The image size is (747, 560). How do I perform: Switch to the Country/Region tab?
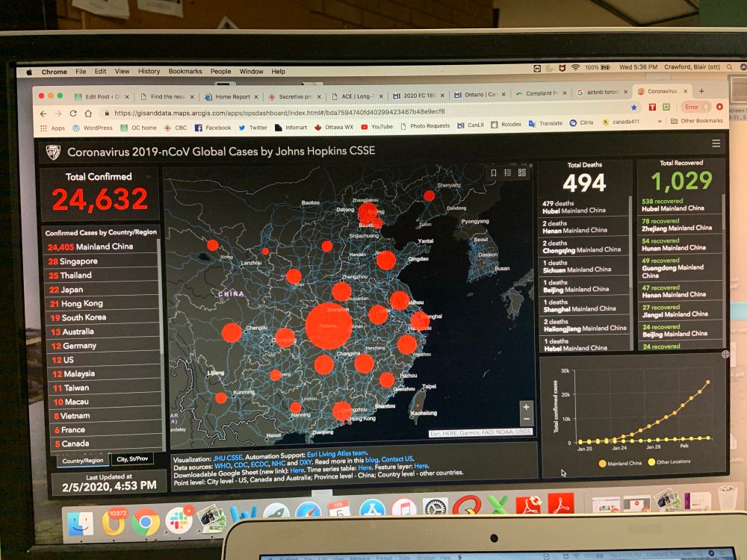tap(83, 461)
